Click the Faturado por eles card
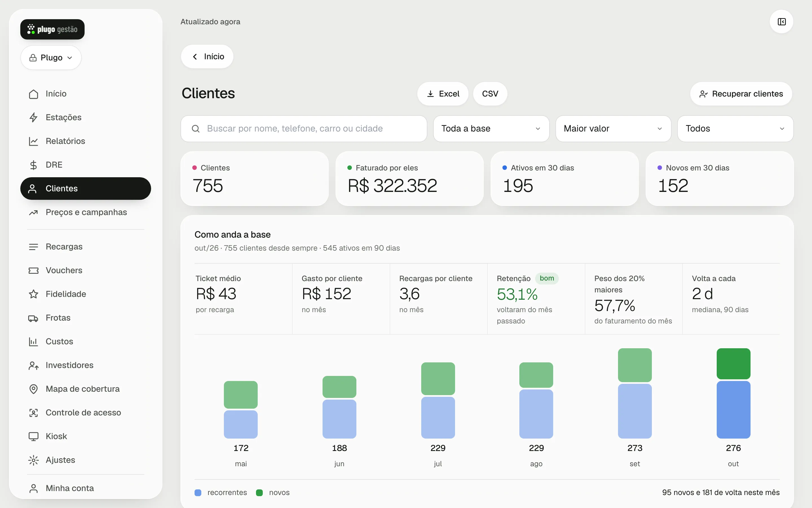This screenshot has width=812, height=508. pos(409,178)
